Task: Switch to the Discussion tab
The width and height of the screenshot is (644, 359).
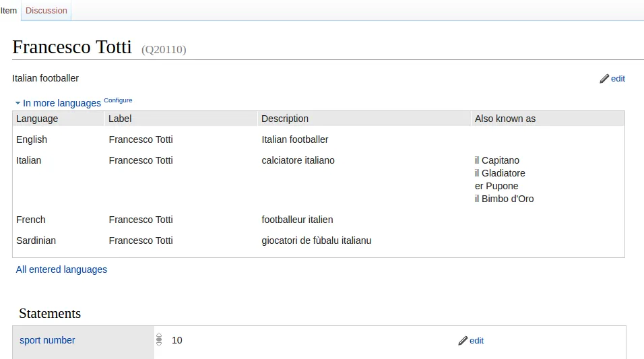Action: (46, 11)
